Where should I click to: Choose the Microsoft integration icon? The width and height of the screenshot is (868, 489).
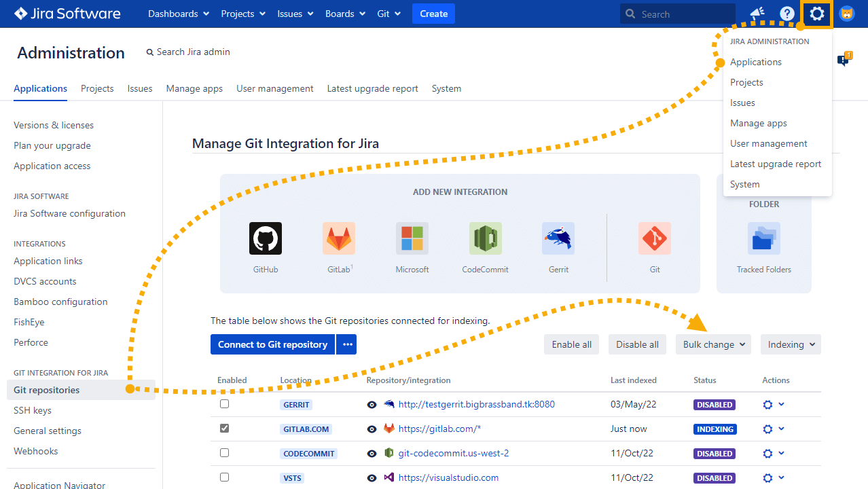tap(412, 238)
